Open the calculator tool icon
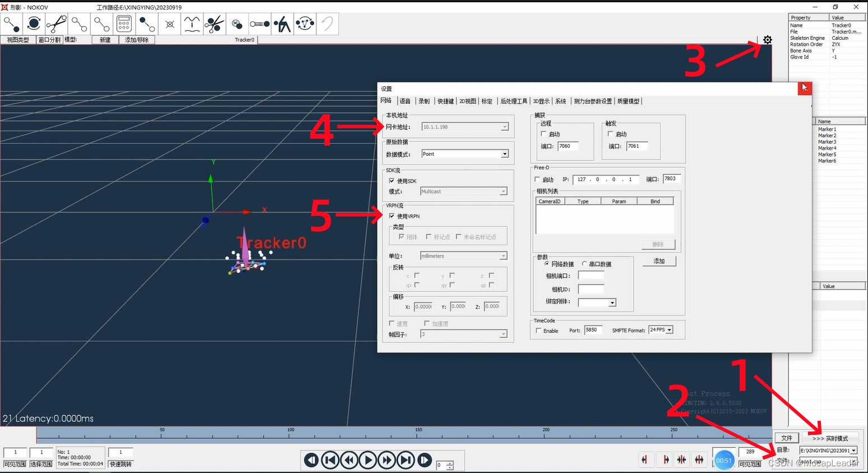The image size is (868, 473). coord(124,24)
